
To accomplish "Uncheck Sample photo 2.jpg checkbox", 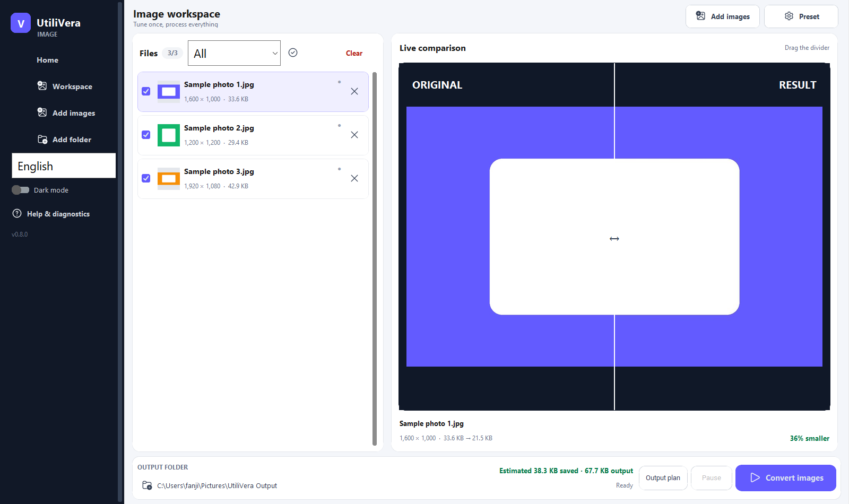I will click(146, 135).
